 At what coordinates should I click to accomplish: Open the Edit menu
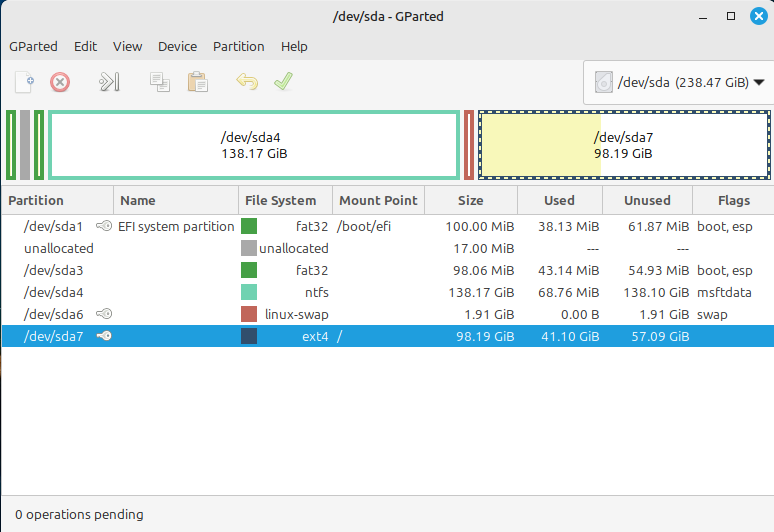pyautogui.click(x=85, y=46)
